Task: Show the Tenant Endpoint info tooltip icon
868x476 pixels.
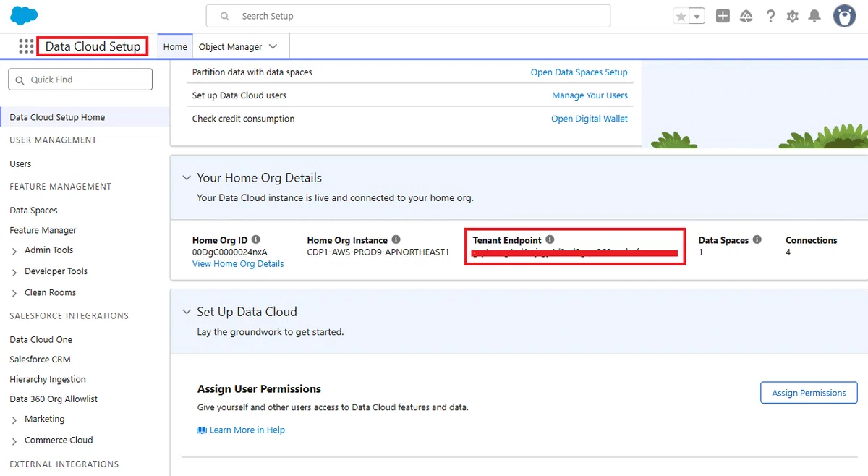Action: pyautogui.click(x=550, y=239)
